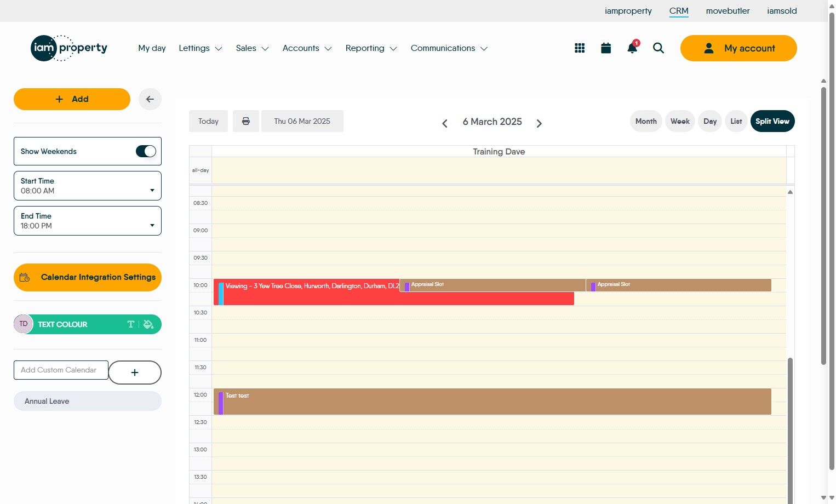The width and height of the screenshot is (836, 504).
Task: Switch to iamsold tab
Action: [782, 11]
